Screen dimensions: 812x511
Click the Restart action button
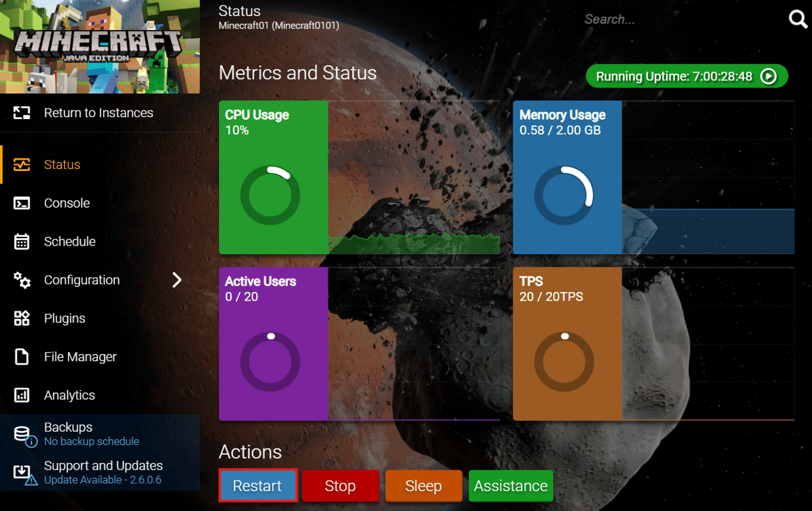pos(258,486)
